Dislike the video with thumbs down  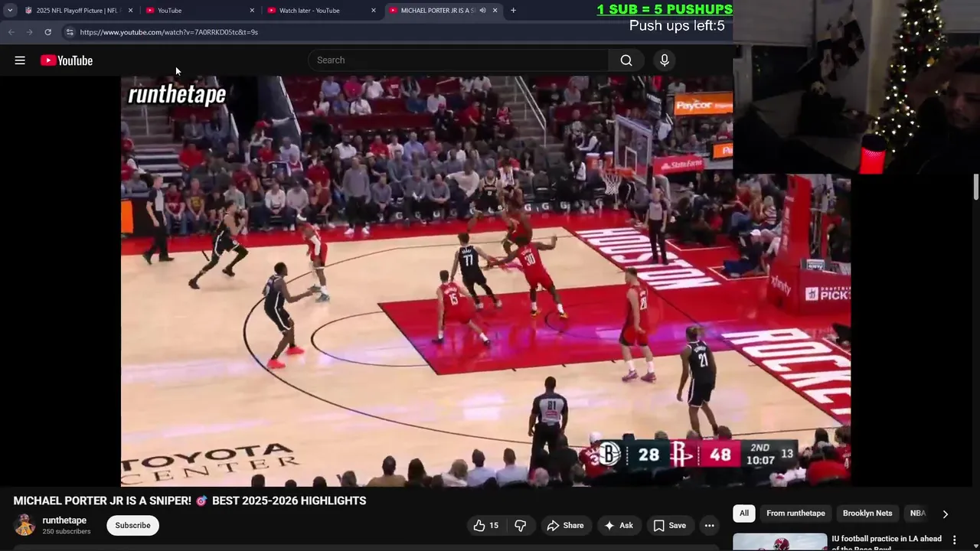(521, 525)
